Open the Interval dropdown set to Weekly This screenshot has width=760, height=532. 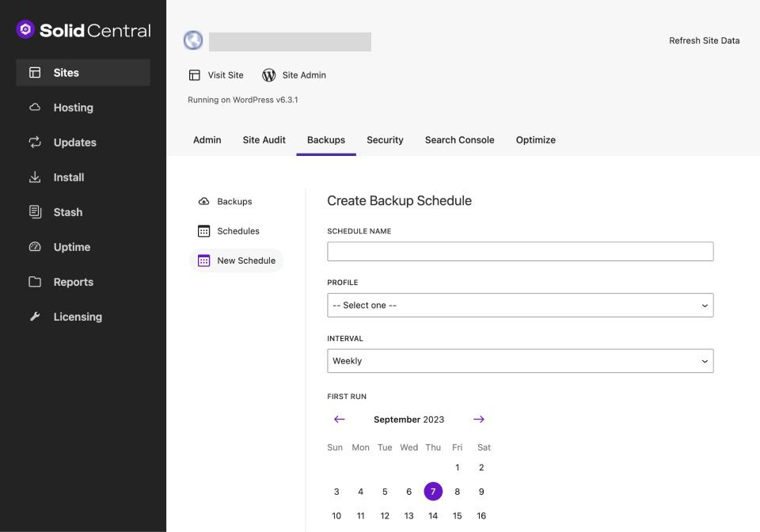[520, 361]
